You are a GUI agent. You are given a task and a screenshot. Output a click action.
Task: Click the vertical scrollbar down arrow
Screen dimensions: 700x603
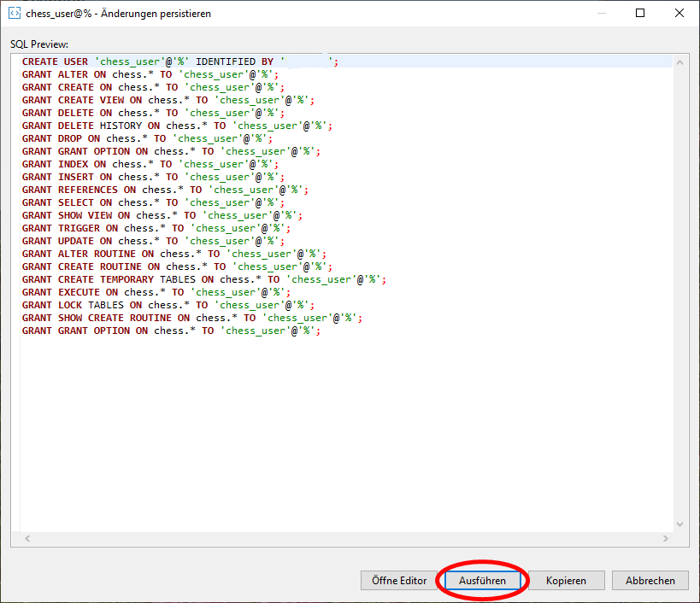coord(680,524)
